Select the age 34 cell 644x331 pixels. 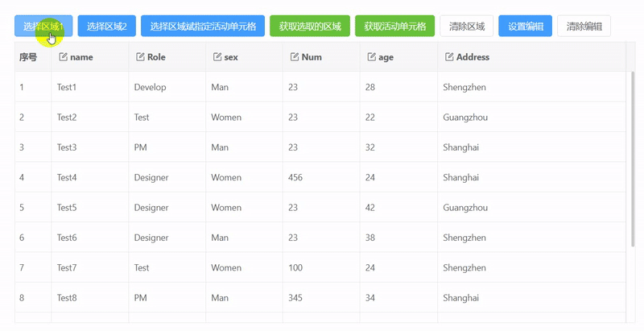[398, 298]
